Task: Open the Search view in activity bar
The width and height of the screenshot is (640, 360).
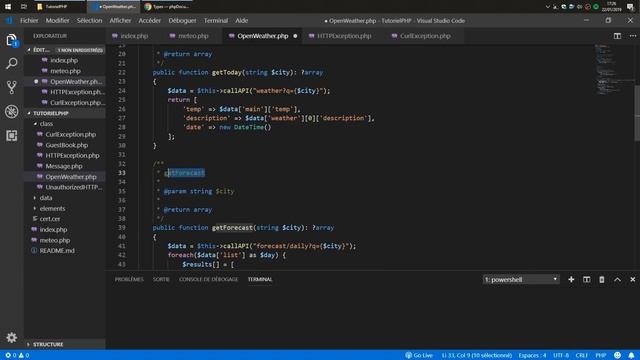Action: coord(11,63)
